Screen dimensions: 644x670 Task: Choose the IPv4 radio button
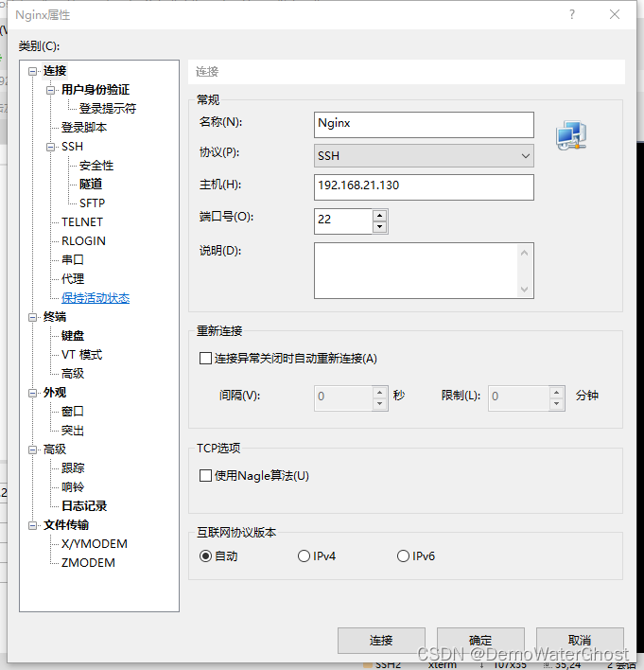[x=304, y=555]
